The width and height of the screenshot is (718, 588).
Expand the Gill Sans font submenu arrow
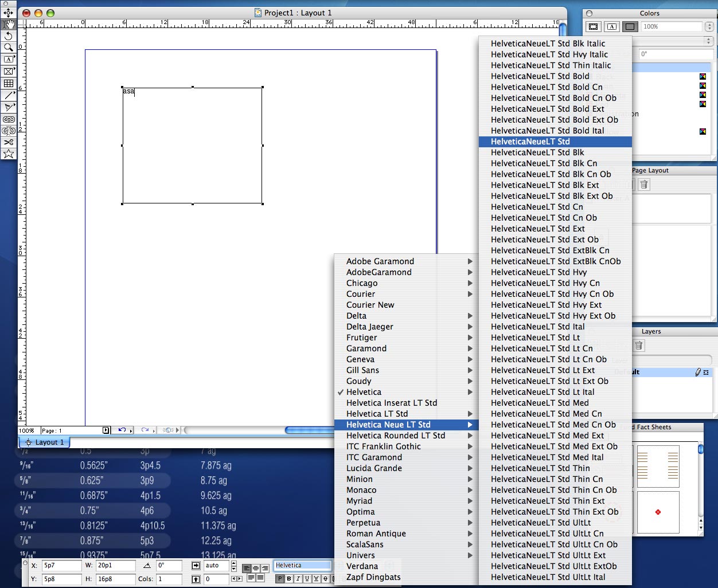point(470,370)
